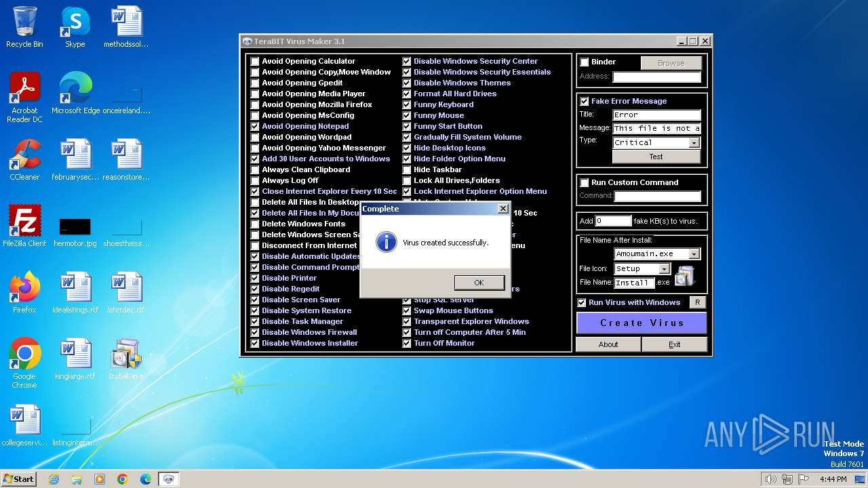The width and height of the screenshot is (868, 488).
Task: Toggle Add 30 User Accounts to Windows
Action: coord(255,159)
